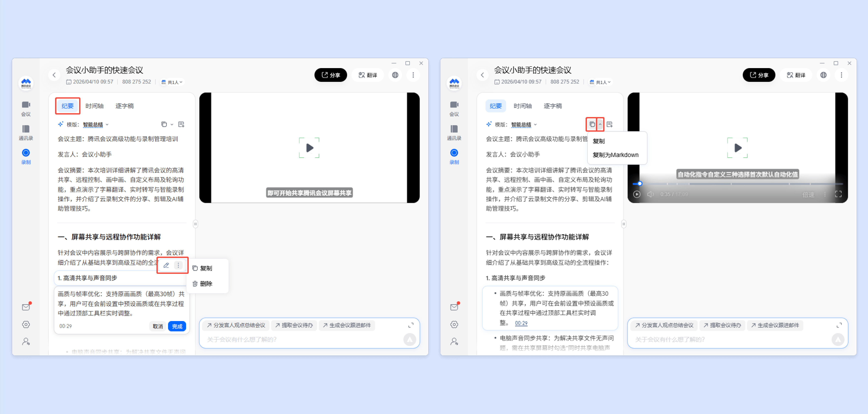Open mail inbox icon in left window sidebar
Screen dimensions: 868x414
coord(26,307)
